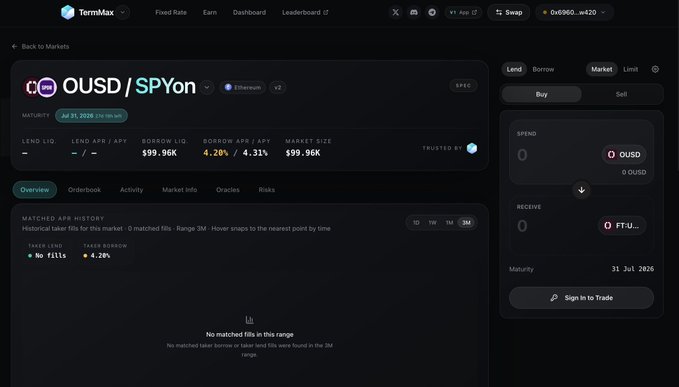Switch to the Market Info tab

point(180,190)
